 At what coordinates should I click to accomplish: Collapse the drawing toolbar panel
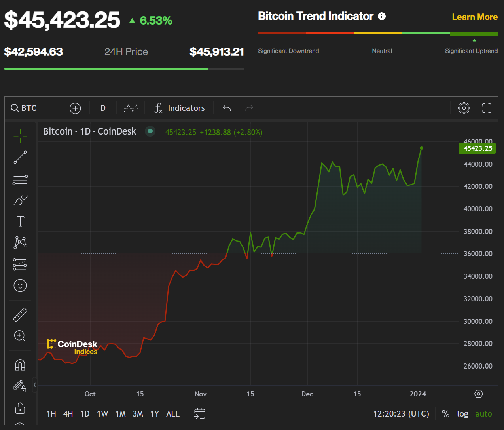point(35,385)
